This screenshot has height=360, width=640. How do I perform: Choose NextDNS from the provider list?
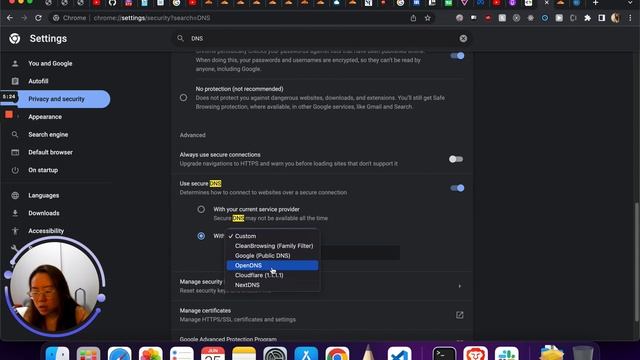273,285
